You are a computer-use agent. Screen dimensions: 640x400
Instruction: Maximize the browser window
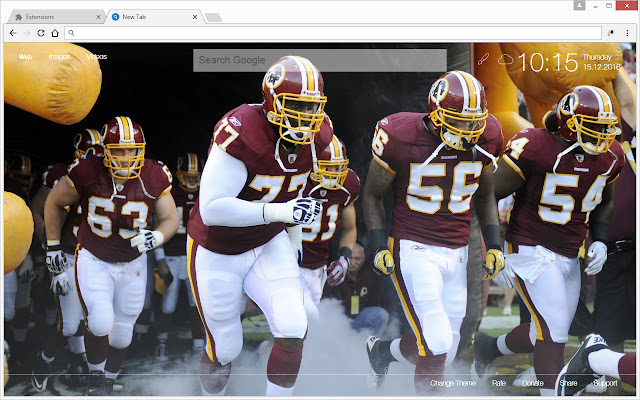tap(609, 6)
